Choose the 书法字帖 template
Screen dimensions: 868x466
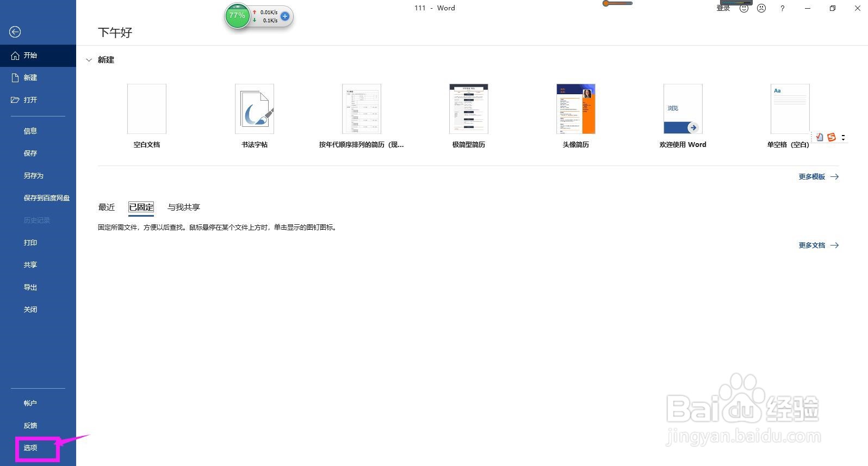point(255,116)
